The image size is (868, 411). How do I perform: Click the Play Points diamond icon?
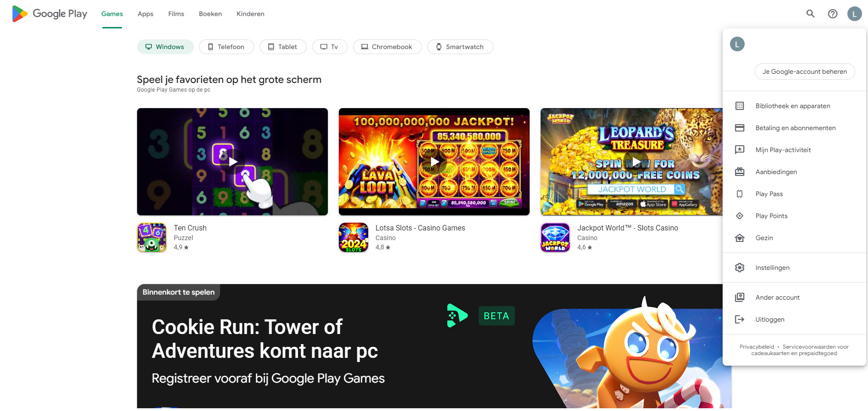[740, 216]
